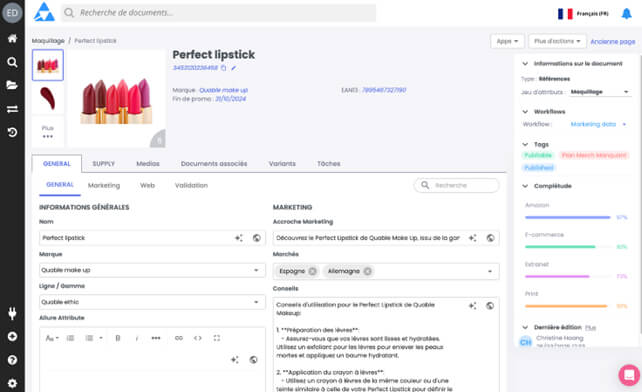This screenshot has width=642, height=392.
Task: Open the Marchés dropdown arrow
Action: (490, 271)
